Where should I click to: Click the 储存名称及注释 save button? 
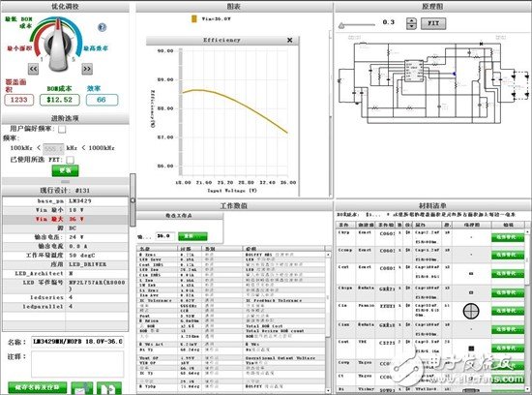coord(38,387)
